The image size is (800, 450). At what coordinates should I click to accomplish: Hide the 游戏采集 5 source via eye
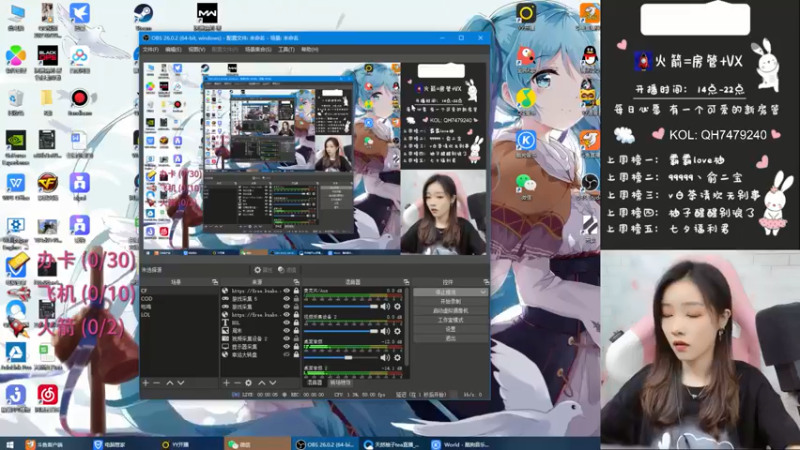pos(287,299)
